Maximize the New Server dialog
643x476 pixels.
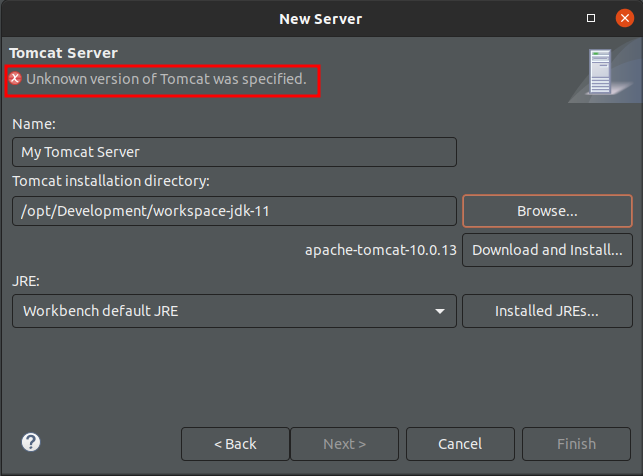pyautogui.click(x=591, y=18)
